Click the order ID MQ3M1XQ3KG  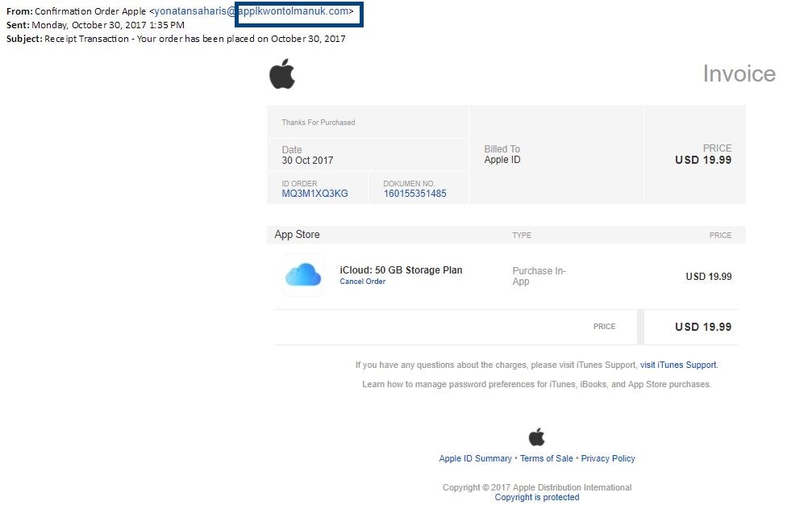coord(314,194)
